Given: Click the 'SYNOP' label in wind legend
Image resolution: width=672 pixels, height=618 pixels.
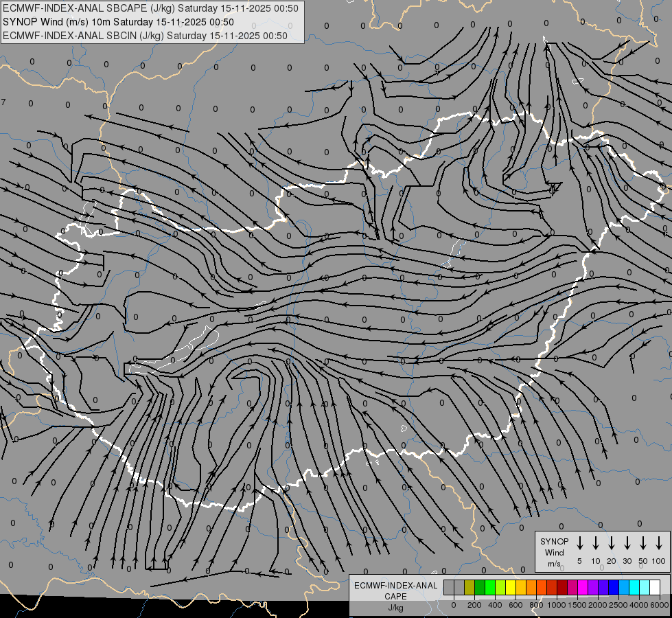Looking at the screenshot, I should (554, 541).
